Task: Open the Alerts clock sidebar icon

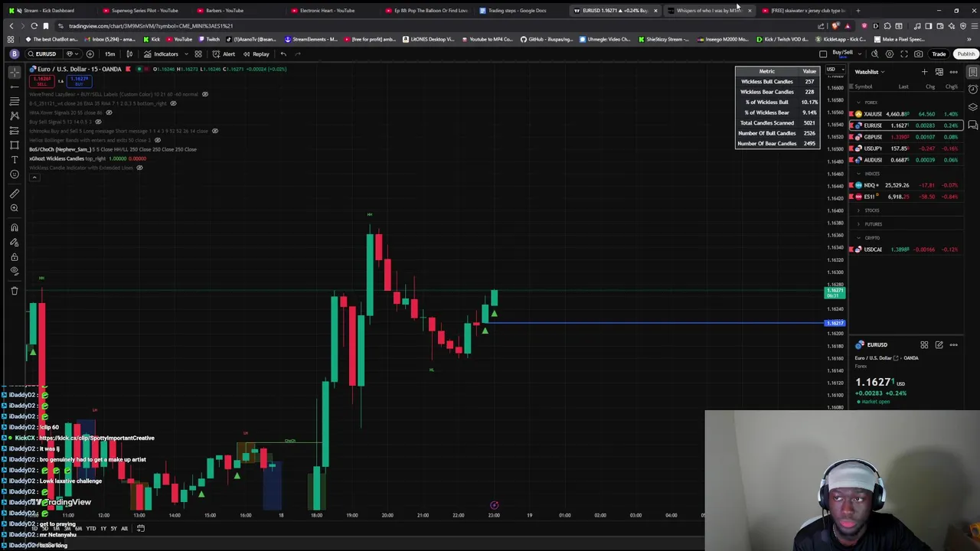Action: pyautogui.click(x=972, y=90)
